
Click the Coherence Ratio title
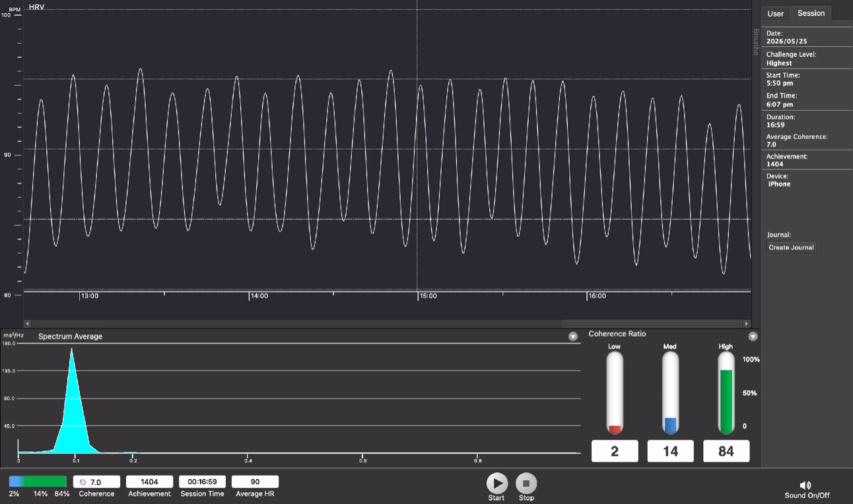[617, 334]
